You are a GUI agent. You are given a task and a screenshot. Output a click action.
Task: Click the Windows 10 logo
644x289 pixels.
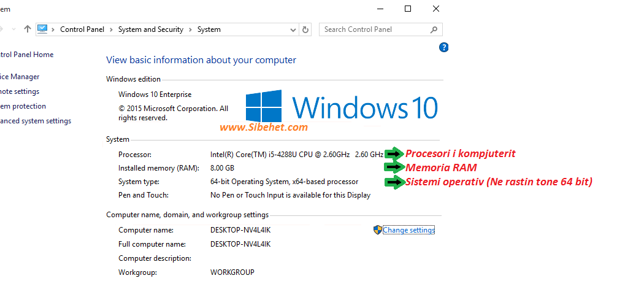[341, 107]
